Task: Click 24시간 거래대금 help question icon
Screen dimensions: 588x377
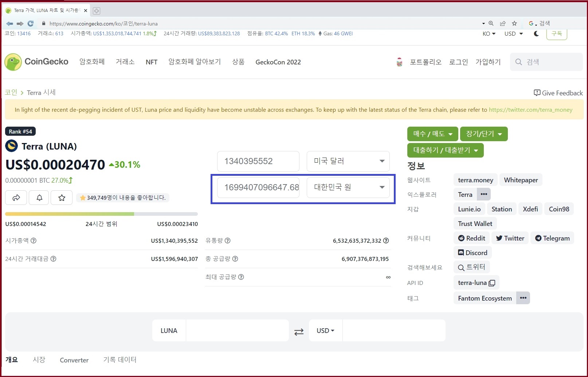Action: coord(53,259)
